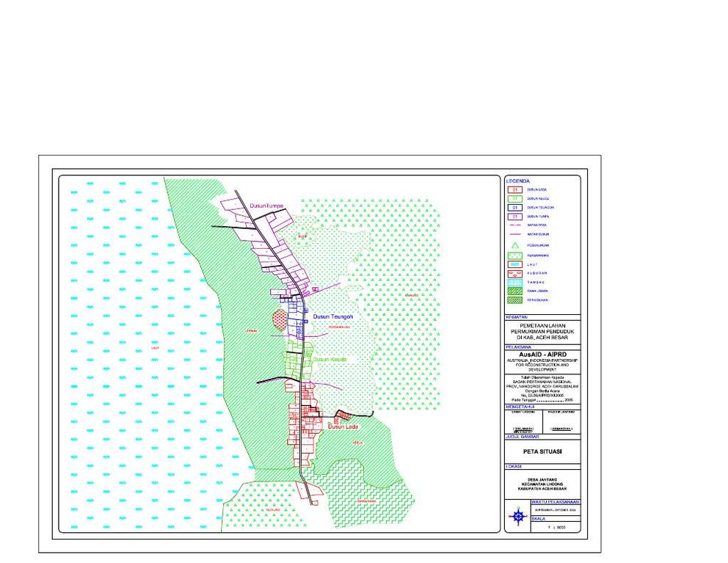
Task: Click the Dusun Lada legend box
Action: [x=515, y=189]
